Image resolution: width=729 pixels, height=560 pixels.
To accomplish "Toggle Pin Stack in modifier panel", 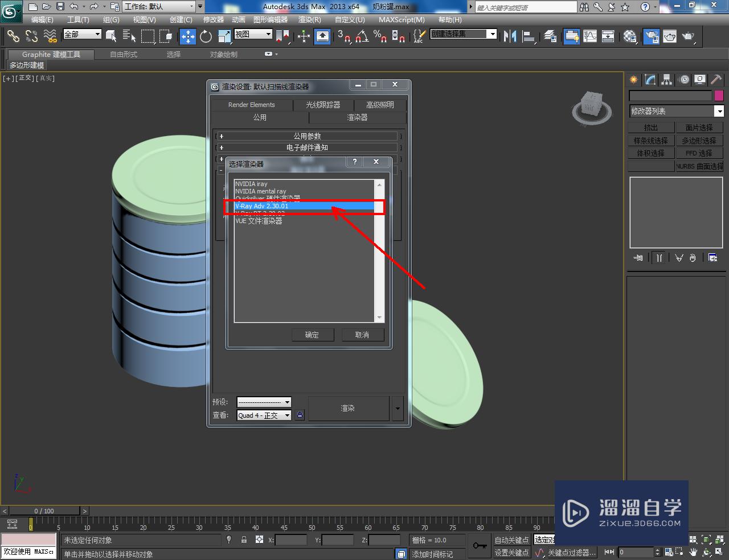I will pos(638,258).
